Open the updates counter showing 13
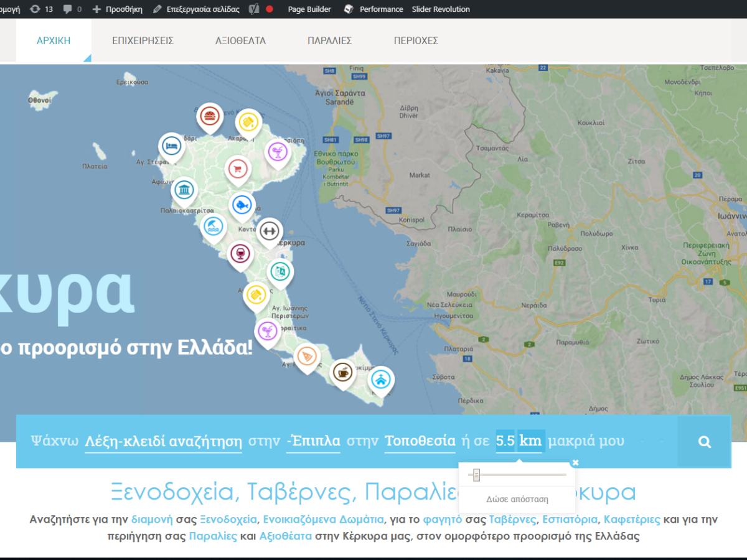747x560 pixels. [41, 9]
